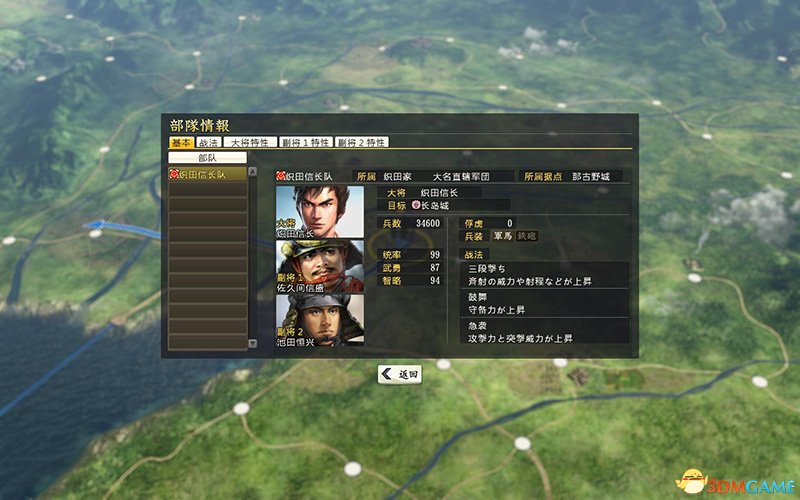Click the 部队 list header button
800x500 pixels.
pyautogui.click(x=208, y=158)
